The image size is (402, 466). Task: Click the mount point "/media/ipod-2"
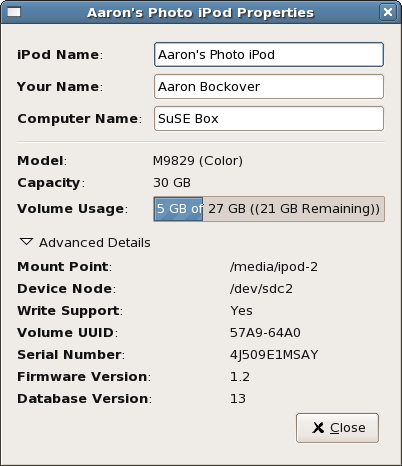(x=274, y=267)
